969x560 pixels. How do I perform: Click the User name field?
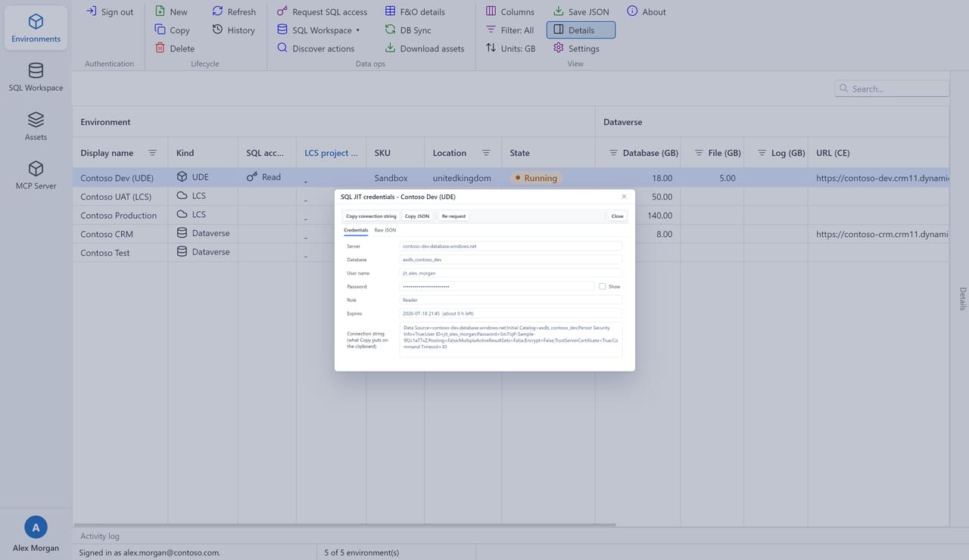pos(511,273)
